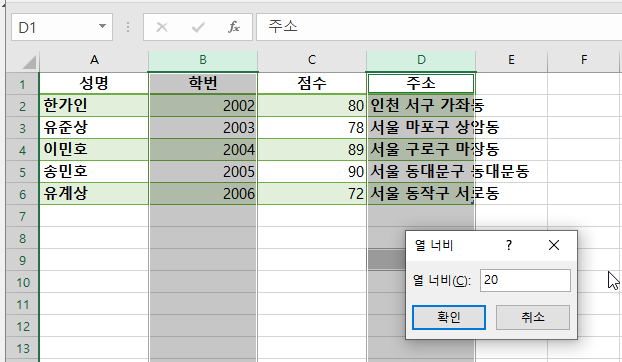
Task: Click the formula bar containing 주소
Action: [x=439, y=27]
